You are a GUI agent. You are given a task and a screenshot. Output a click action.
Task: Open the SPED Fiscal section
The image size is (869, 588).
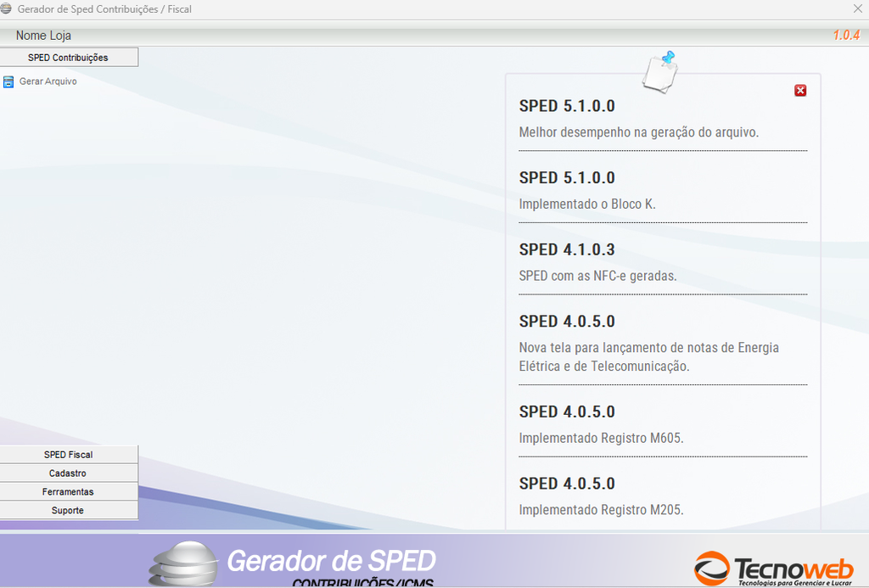[69, 455]
